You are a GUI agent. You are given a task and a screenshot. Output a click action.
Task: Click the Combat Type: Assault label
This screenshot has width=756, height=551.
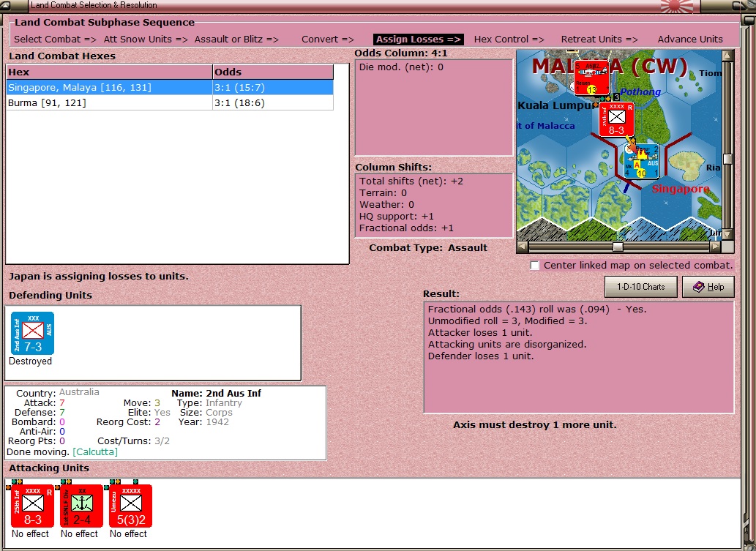point(428,248)
